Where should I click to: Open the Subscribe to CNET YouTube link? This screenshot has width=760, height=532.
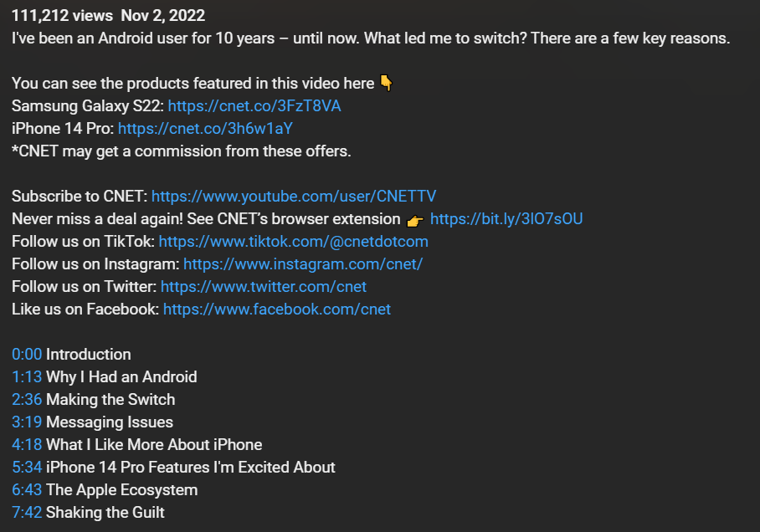tap(294, 197)
